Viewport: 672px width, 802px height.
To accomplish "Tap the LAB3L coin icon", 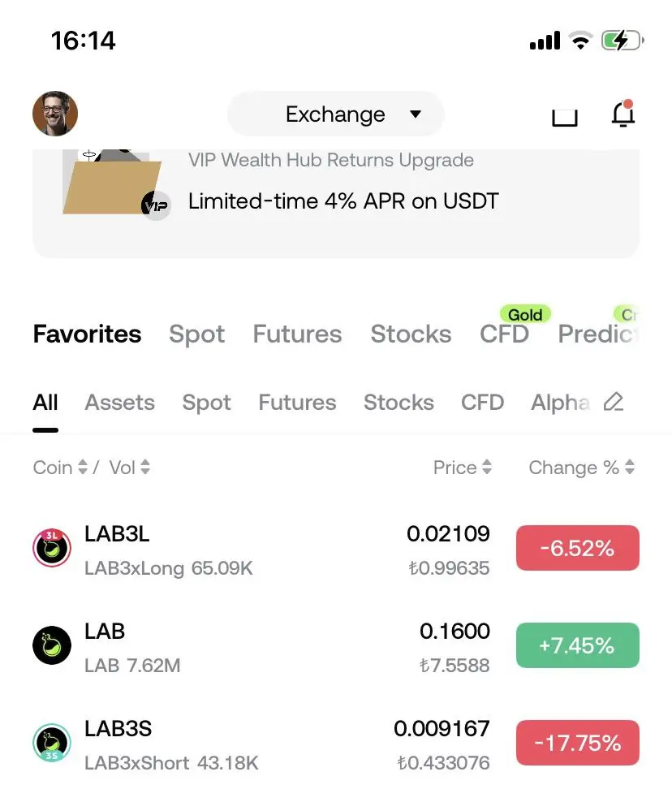I will click(x=52, y=548).
